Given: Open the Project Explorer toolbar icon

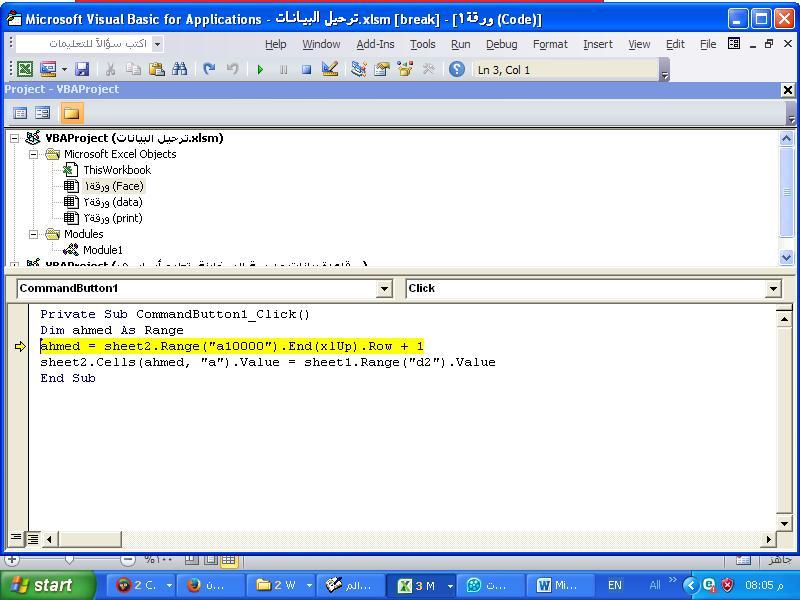Looking at the screenshot, I should point(359,69).
